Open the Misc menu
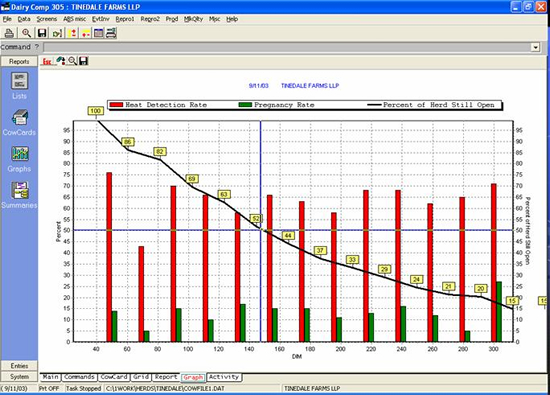550x395 pixels. tap(215, 19)
